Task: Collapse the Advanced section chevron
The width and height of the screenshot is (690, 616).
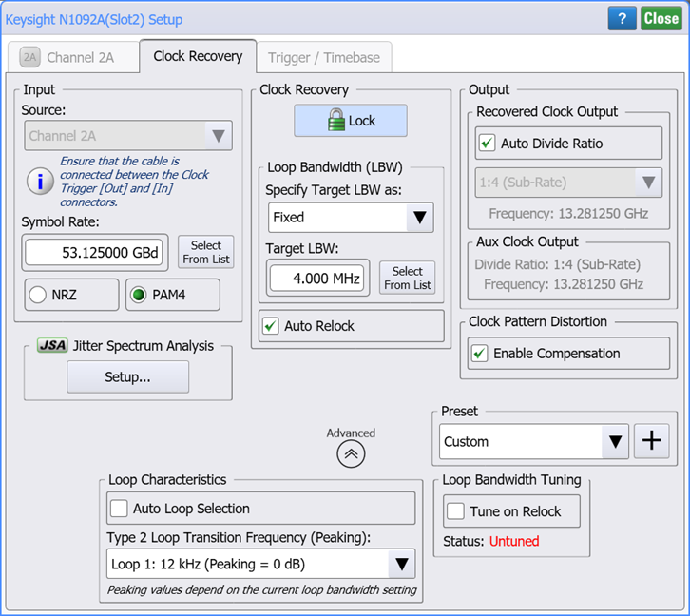Action: [x=351, y=453]
